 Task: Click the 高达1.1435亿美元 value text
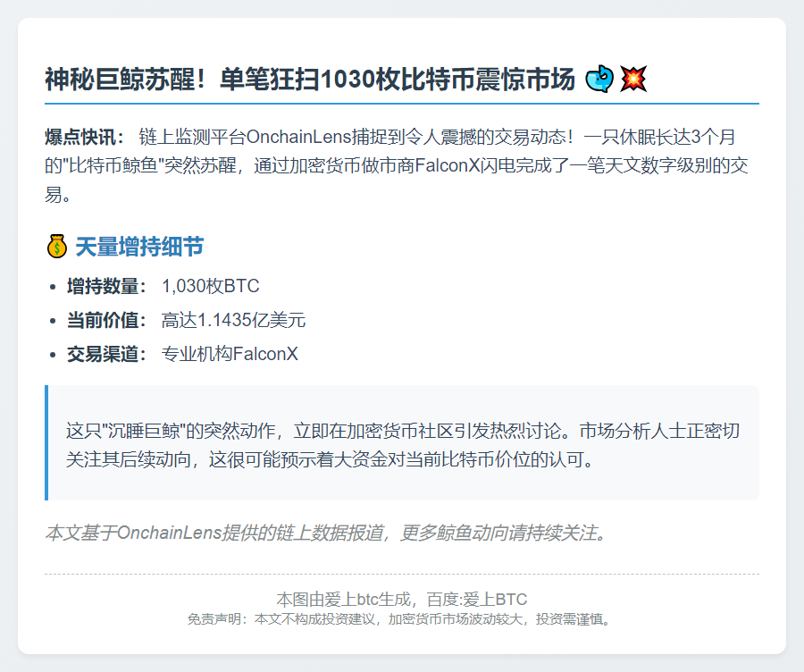pos(233,321)
